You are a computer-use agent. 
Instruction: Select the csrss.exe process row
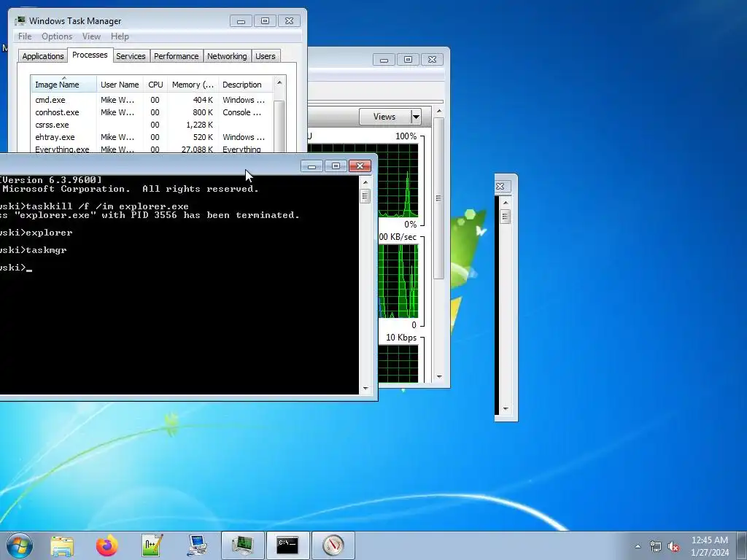152,125
